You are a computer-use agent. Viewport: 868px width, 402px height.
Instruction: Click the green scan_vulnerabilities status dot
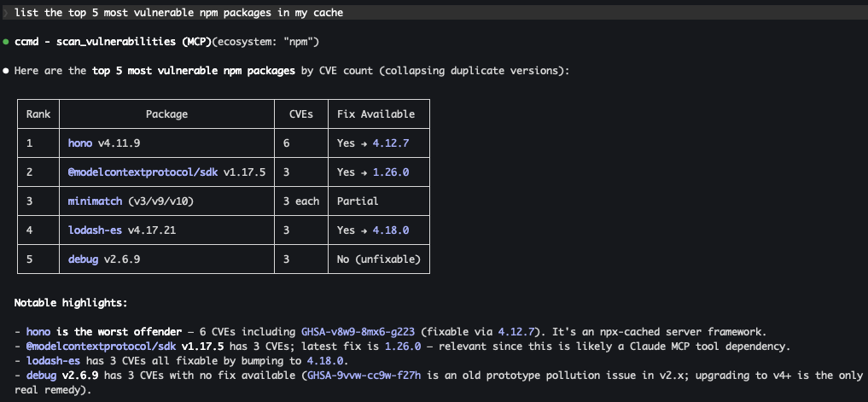point(5,42)
